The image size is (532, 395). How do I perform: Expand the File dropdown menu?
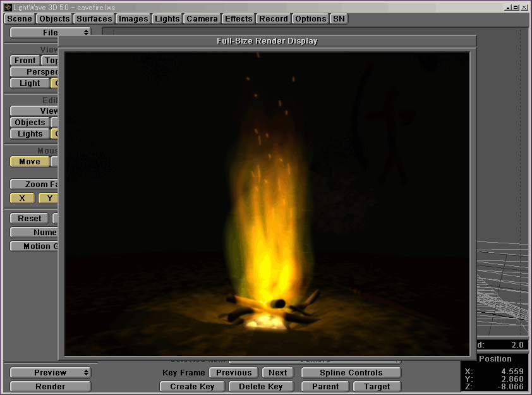click(x=51, y=32)
